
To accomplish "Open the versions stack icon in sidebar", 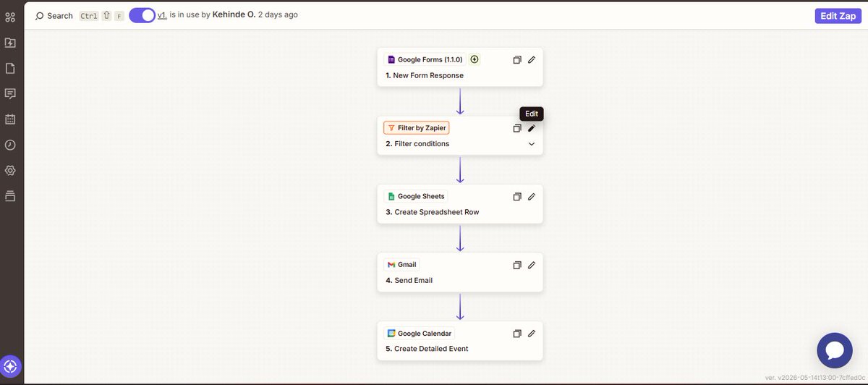I will coord(10,196).
